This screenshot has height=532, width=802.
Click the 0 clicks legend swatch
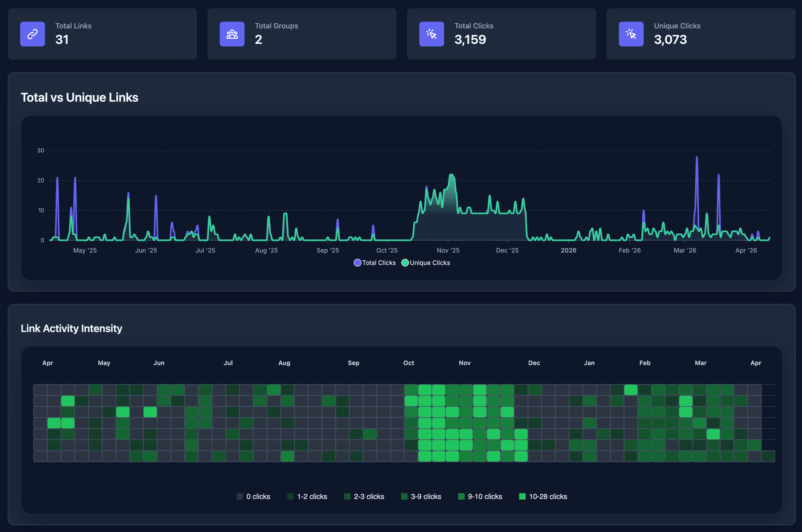pyautogui.click(x=240, y=496)
